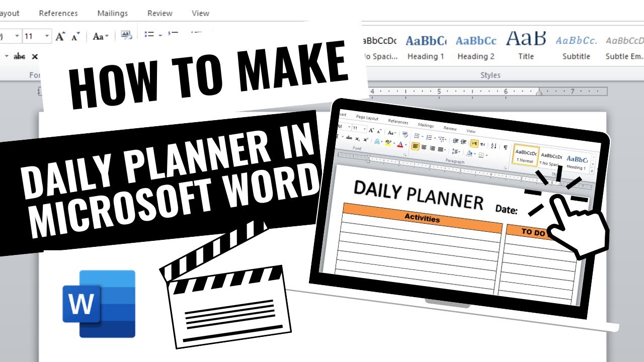This screenshot has width=644, height=362.
Task: Toggle Center alignment on laptop screen
Action: (424, 147)
